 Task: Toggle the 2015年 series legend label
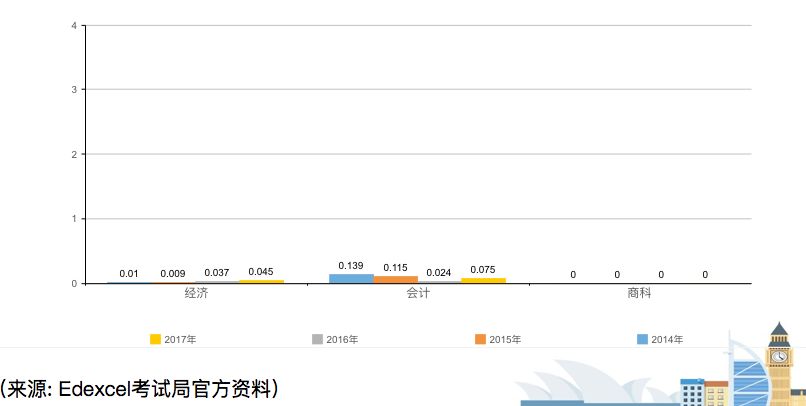click(505, 340)
